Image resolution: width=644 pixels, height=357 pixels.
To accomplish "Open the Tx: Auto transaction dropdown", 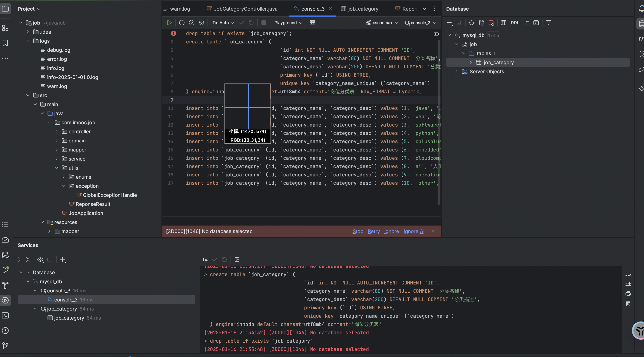I will [223, 23].
